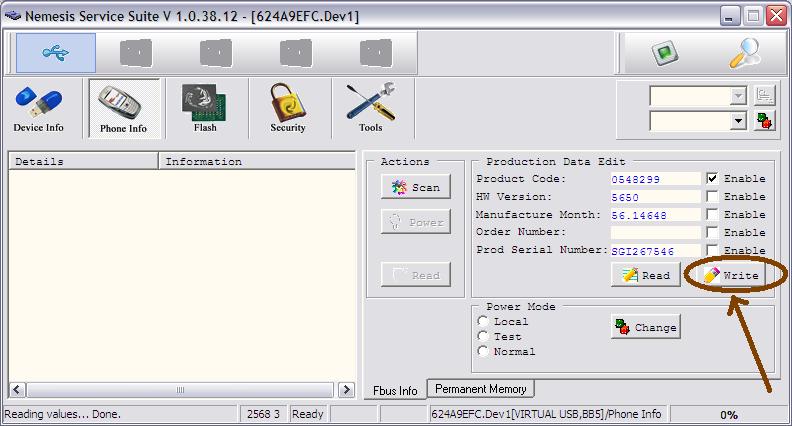This screenshot has width=792, height=426.
Task: Click the Details column header
Action: click(83, 162)
